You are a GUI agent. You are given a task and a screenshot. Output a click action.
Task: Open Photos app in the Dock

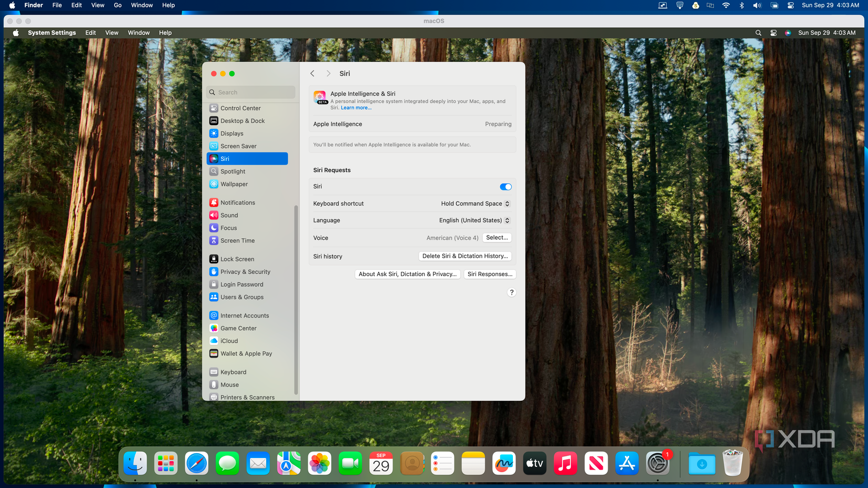pyautogui.click(x=319, y=463)
